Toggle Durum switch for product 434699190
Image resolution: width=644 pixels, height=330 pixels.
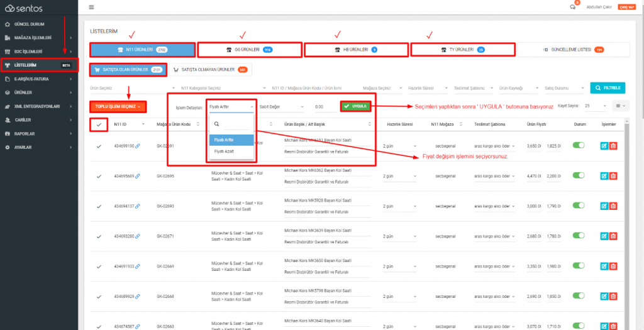click(579, 145)
